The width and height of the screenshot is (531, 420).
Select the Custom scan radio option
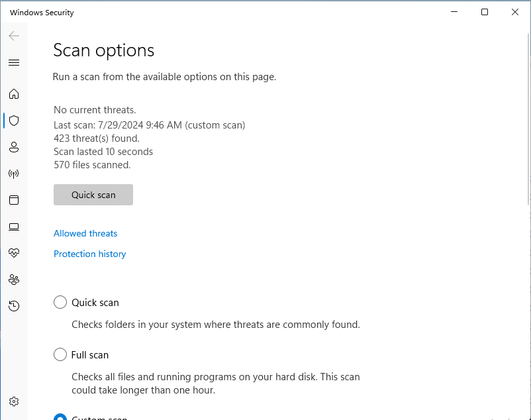(x=60, y=417)
